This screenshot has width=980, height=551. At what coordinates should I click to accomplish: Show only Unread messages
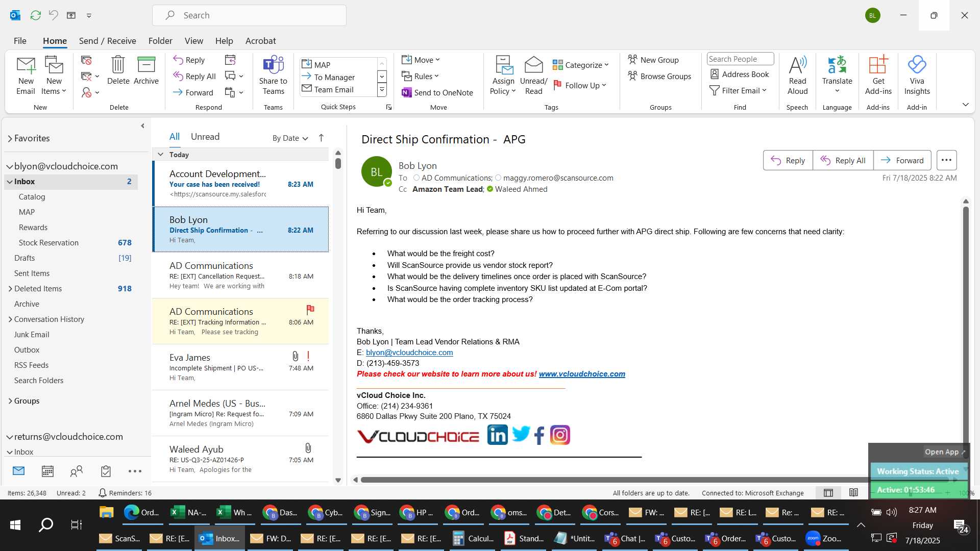[x=205, y=137]
